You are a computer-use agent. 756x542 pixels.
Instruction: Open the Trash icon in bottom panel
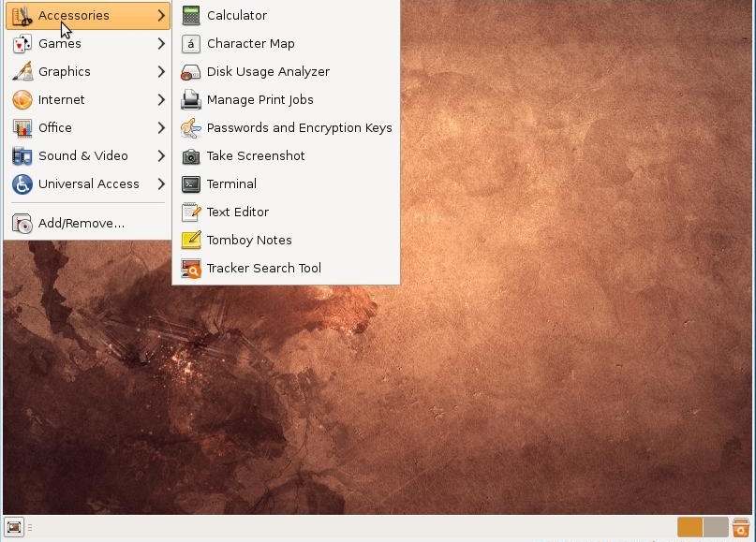coord(741,527)
